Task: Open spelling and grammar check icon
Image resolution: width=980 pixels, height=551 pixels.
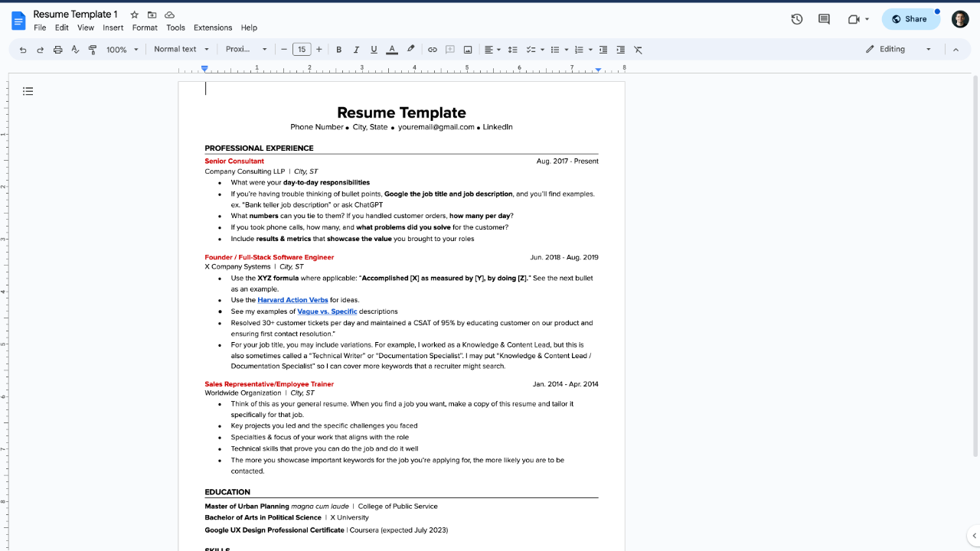Action: (75, 49)
